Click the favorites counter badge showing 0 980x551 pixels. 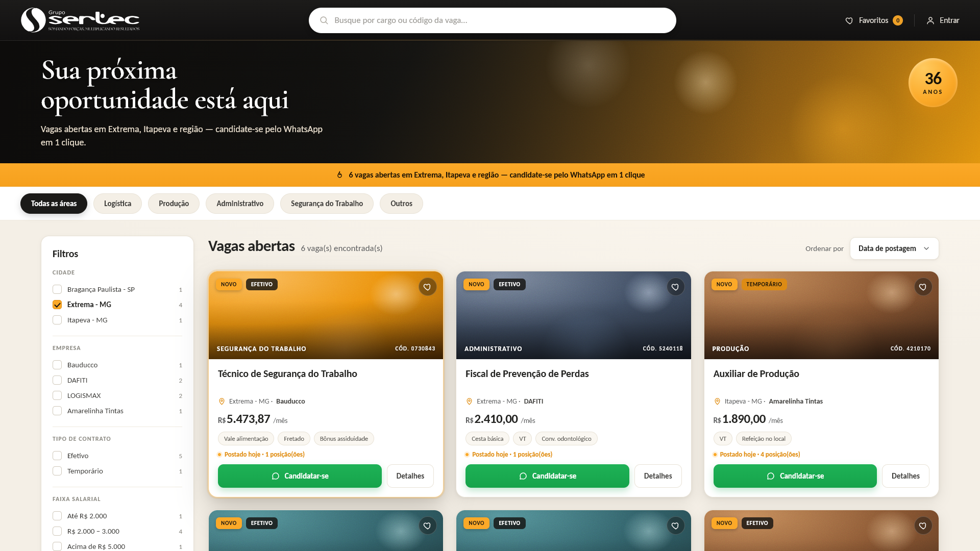pyautogui.click(x=898, y=20)
